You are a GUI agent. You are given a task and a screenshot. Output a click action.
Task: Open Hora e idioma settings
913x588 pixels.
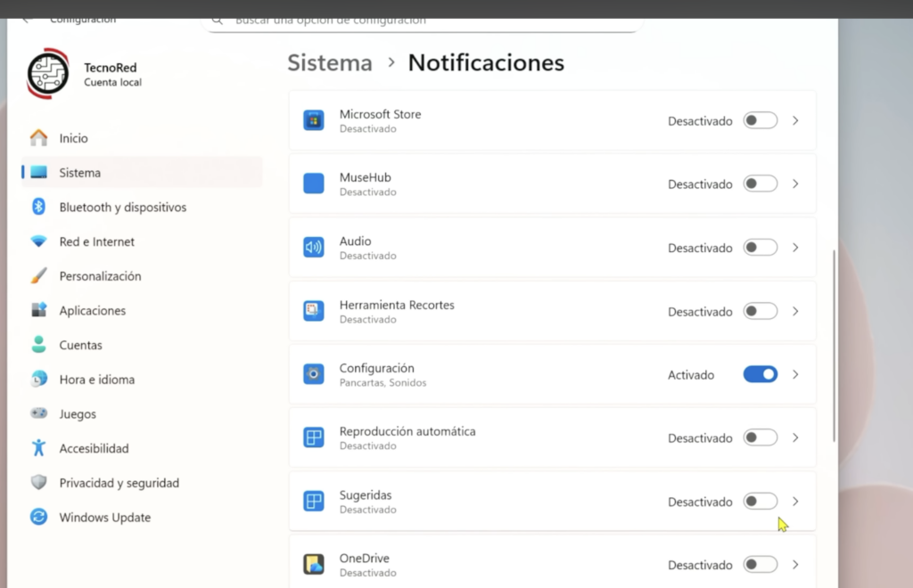(142, 380)
